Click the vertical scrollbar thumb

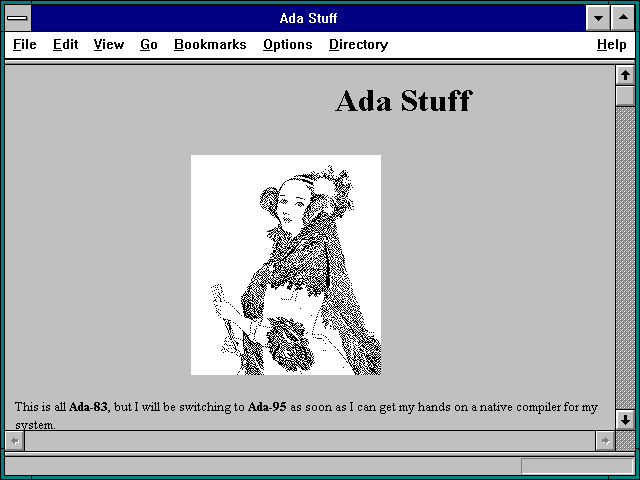pyautogui.click(x=625, y=96)
